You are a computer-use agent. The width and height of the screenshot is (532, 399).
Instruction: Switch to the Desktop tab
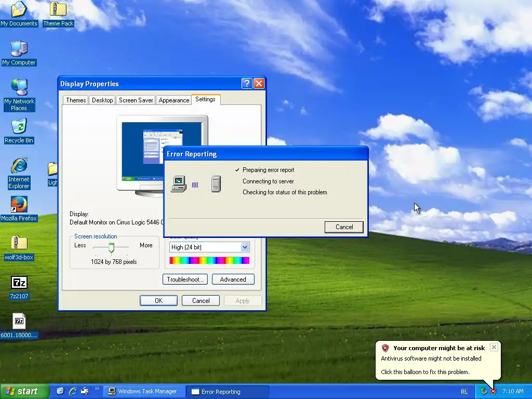102,100
